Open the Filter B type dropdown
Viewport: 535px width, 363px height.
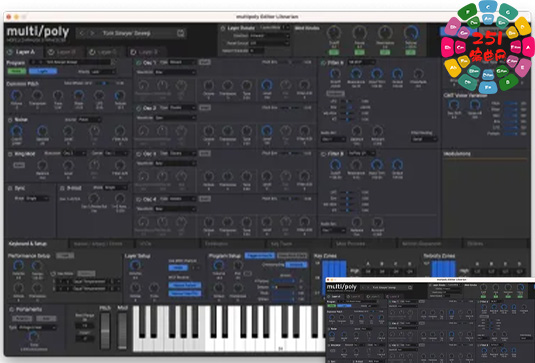[x=361, y=154]
